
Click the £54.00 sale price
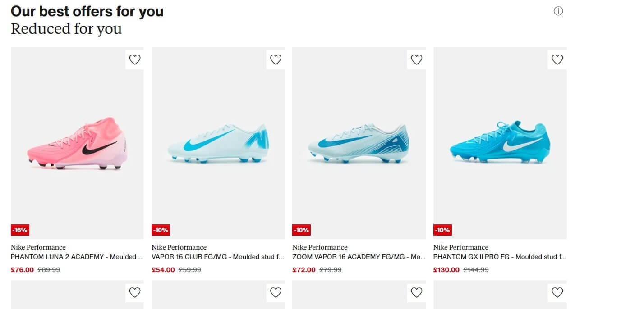point(163,270)
